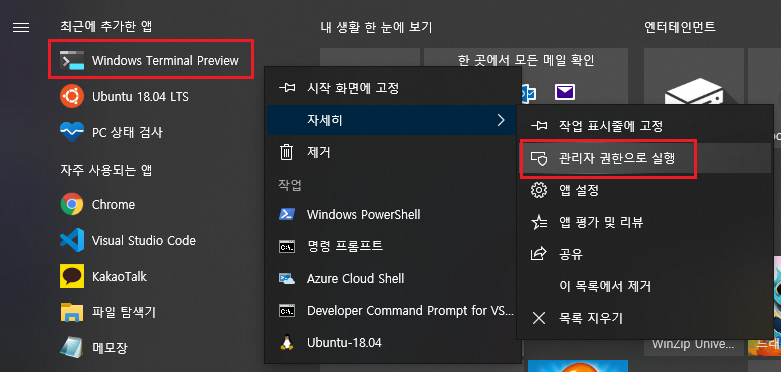Click the Ubuntu 18.04 LTS icon

point(72,96)
